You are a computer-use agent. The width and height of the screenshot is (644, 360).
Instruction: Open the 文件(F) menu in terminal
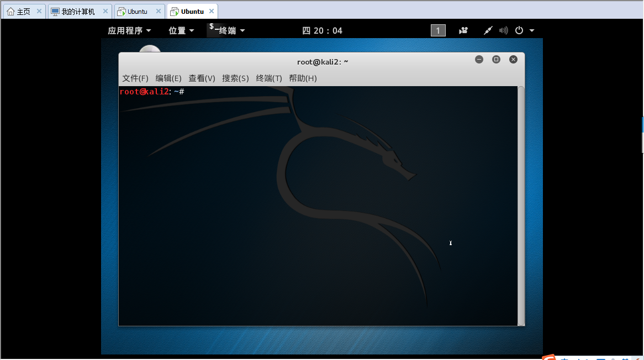[135, 78]
